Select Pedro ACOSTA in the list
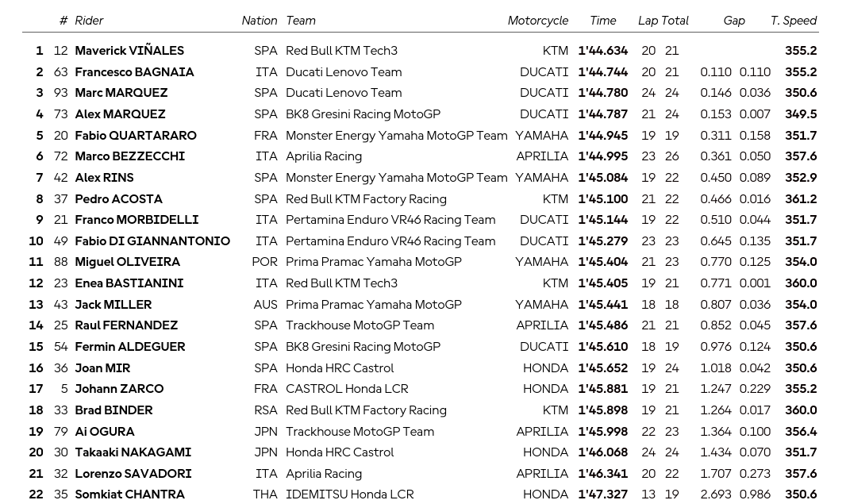Viewport: 850px width, 504px height. tap(119, 199)
